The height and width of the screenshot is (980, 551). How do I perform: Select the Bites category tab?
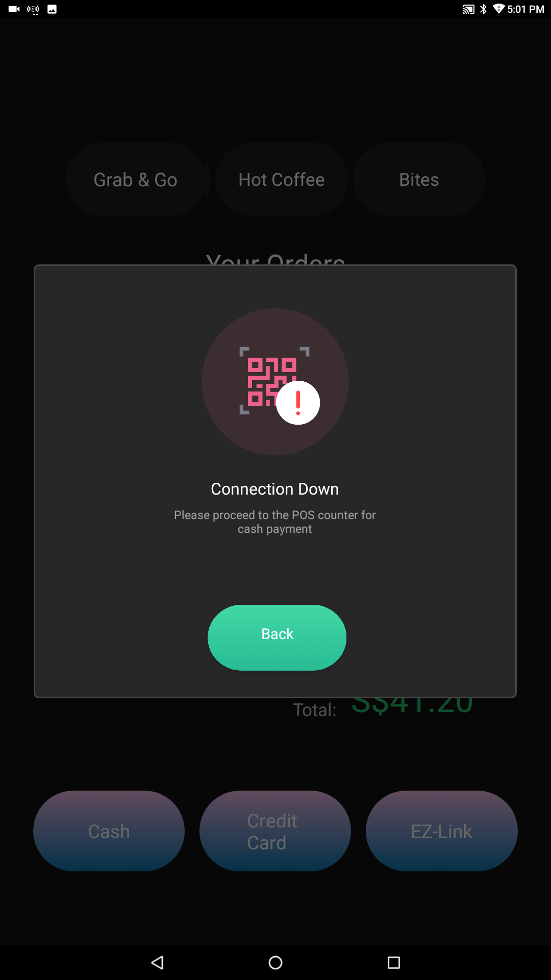[419, 179]
